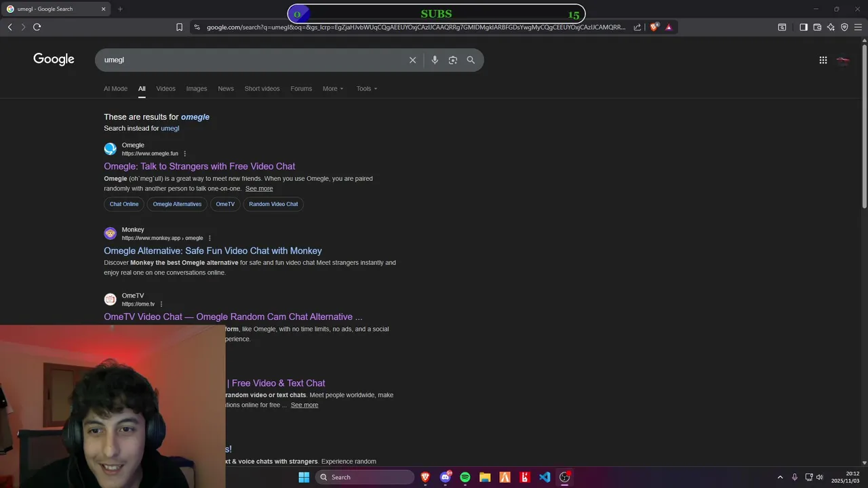Search by image with Lens icon

point(453,60)
